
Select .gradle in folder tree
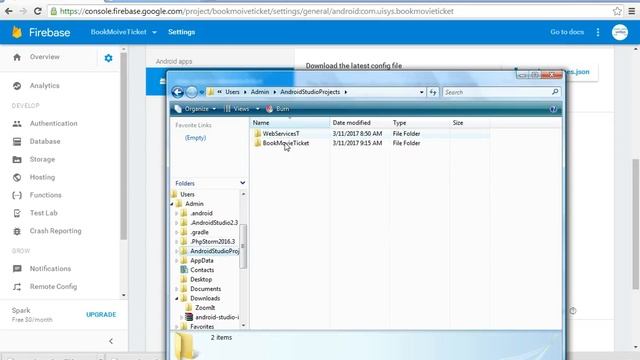coord(199,232)
